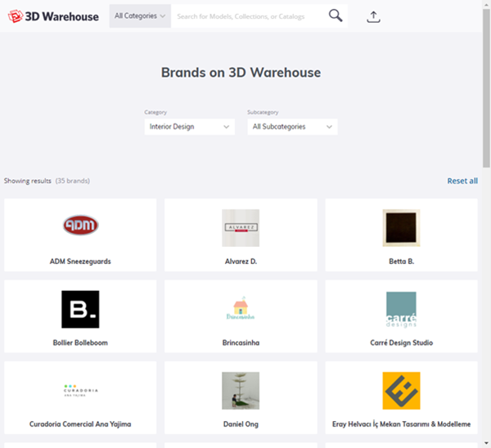Open the Alvarez D. brand name link
Image resolution: width=491 pixels, height=448 pixels.
241,262
